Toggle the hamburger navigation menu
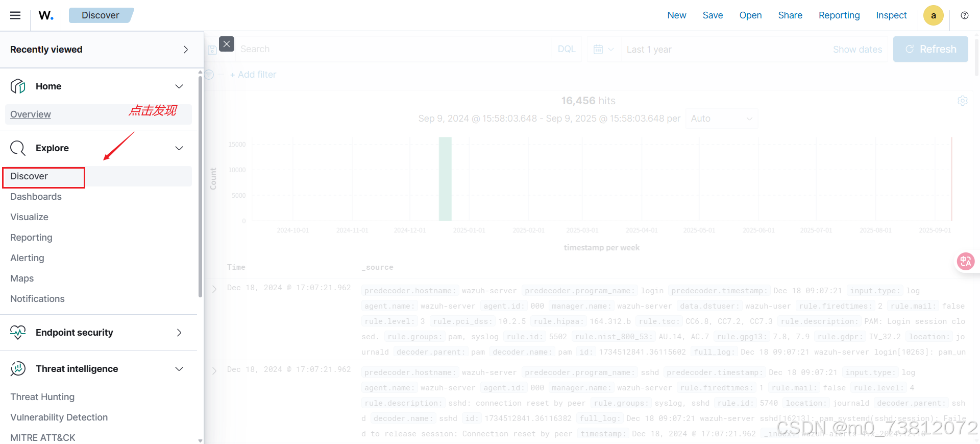Image resolution: width=980 pixels, height=444 pixels. [15, 15]
